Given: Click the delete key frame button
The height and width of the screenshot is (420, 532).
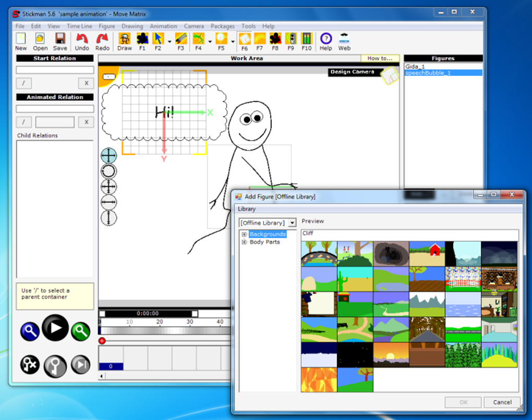Looking at the screenshot, I should [x=30, y=365].
